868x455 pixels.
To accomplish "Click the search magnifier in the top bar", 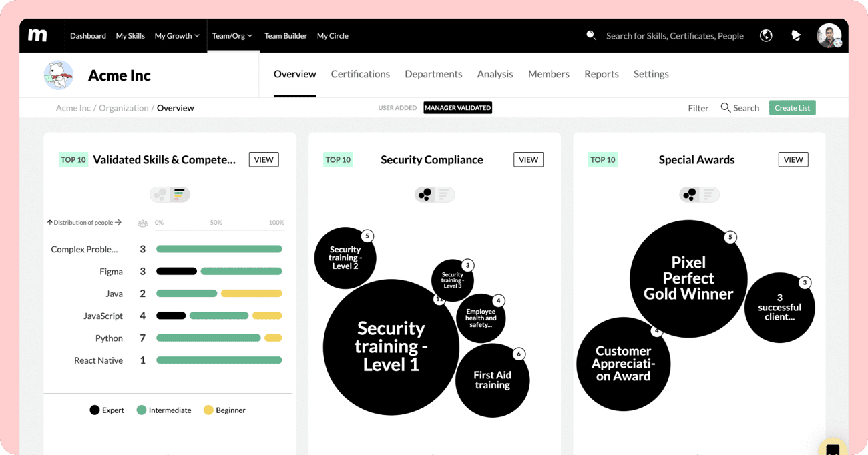I will pyautogui.click(x=591, y=35).
